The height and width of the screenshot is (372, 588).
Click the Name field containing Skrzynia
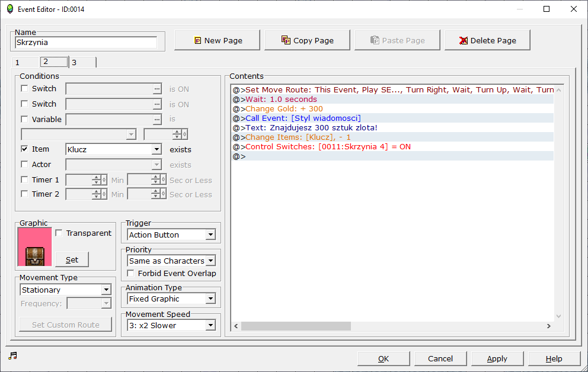(87, 43)
